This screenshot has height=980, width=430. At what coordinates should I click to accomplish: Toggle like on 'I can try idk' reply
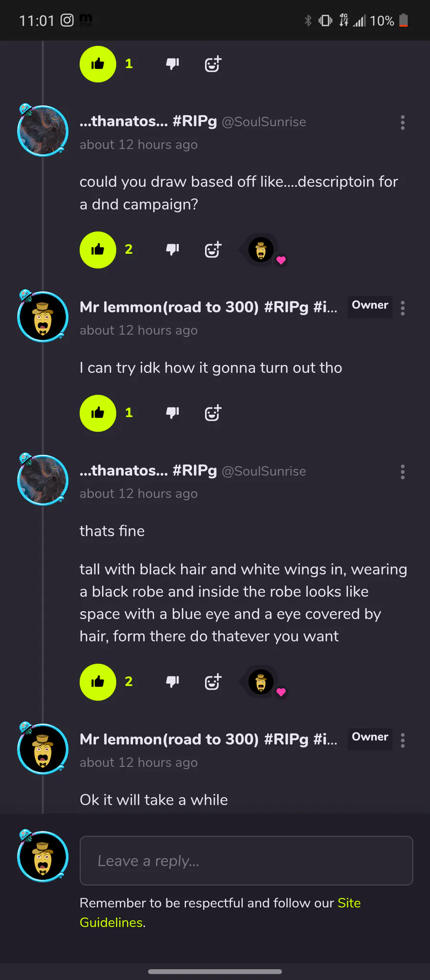(98, 413)
